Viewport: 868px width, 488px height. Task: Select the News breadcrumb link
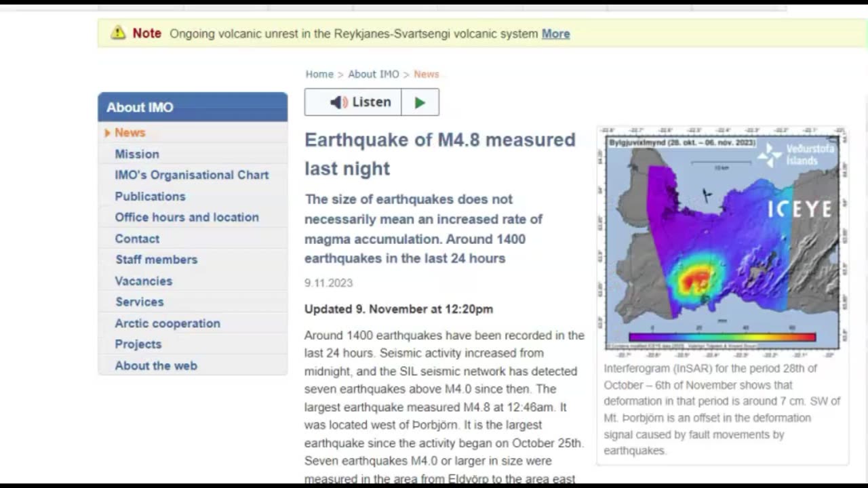[427, 75]
